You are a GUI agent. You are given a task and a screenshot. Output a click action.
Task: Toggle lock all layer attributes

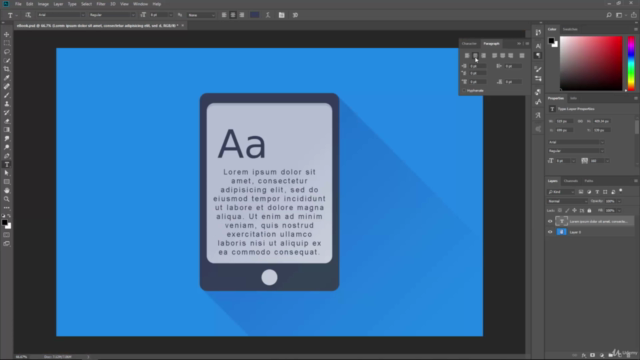tap(589, 211)
